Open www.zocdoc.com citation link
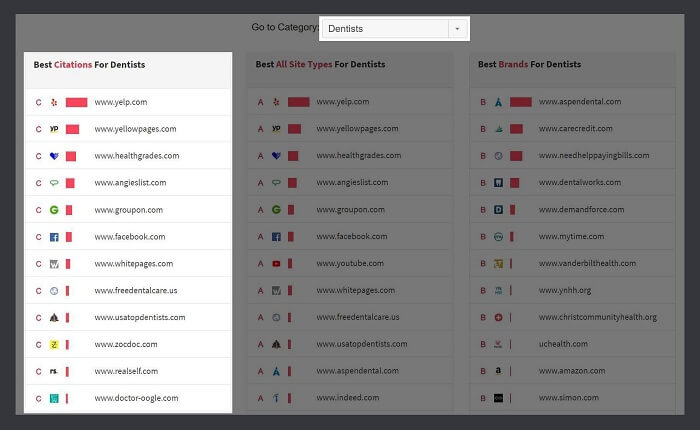 (x=126, y=344)
